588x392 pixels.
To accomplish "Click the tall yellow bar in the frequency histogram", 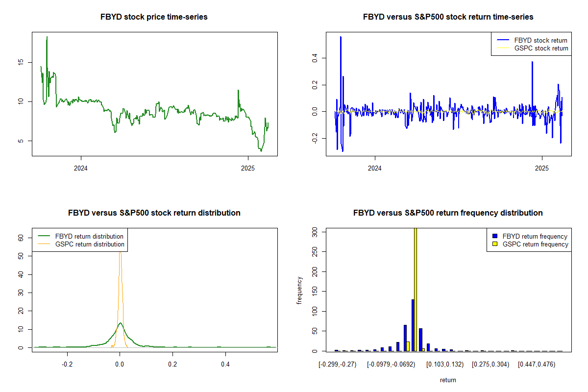I will click(416, 289).
